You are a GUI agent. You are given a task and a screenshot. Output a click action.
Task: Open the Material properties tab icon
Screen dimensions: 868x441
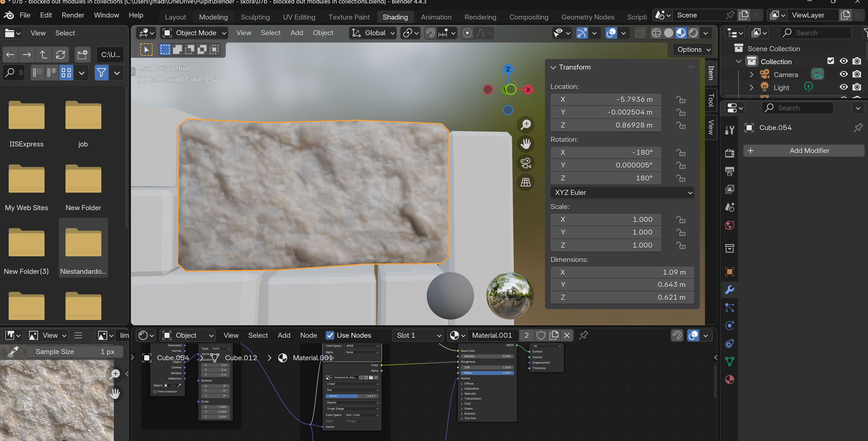pos(730,380)
